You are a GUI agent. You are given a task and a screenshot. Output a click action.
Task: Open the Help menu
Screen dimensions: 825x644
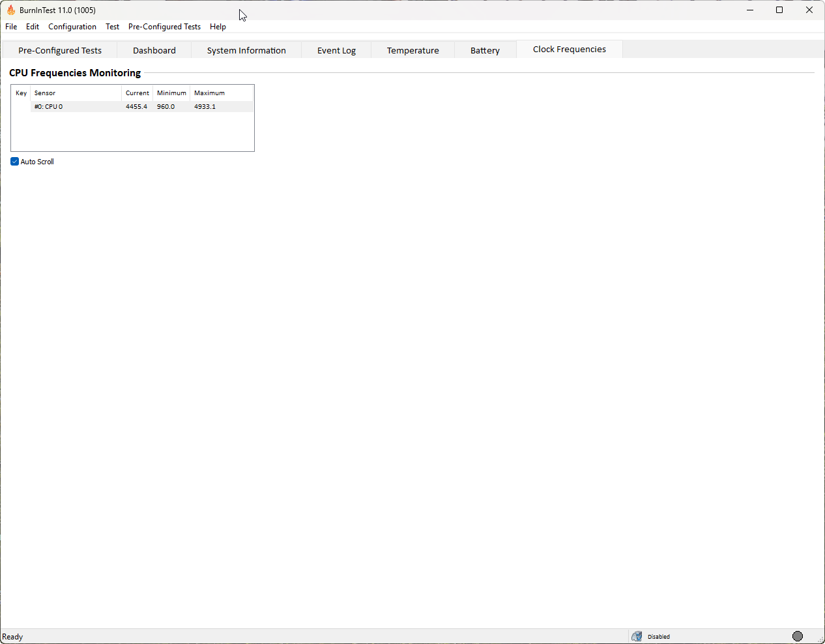[x=218, y=27]
